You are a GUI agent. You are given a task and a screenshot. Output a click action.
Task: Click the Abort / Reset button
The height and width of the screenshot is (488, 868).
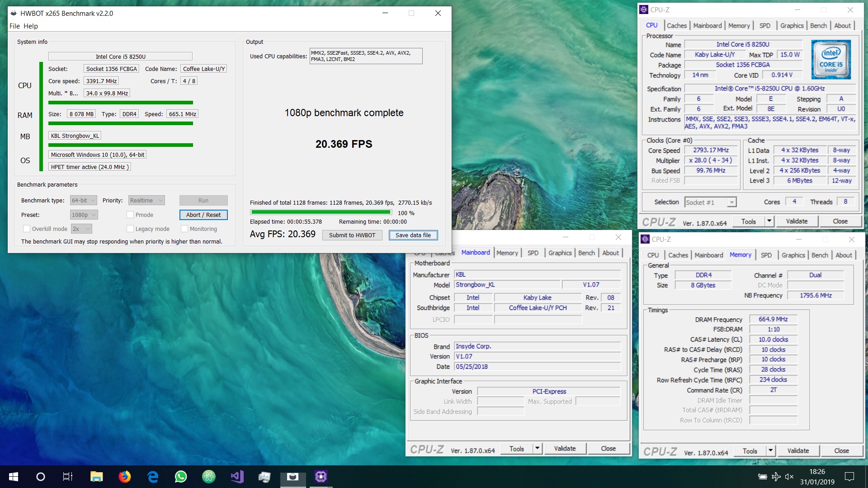pyautogui.click(x=203, y=215)
